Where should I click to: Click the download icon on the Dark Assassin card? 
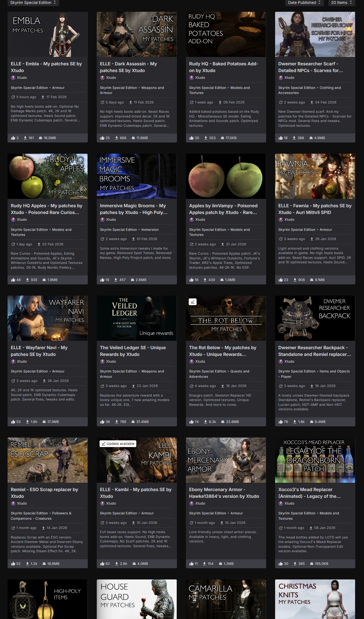pos(117,138)
